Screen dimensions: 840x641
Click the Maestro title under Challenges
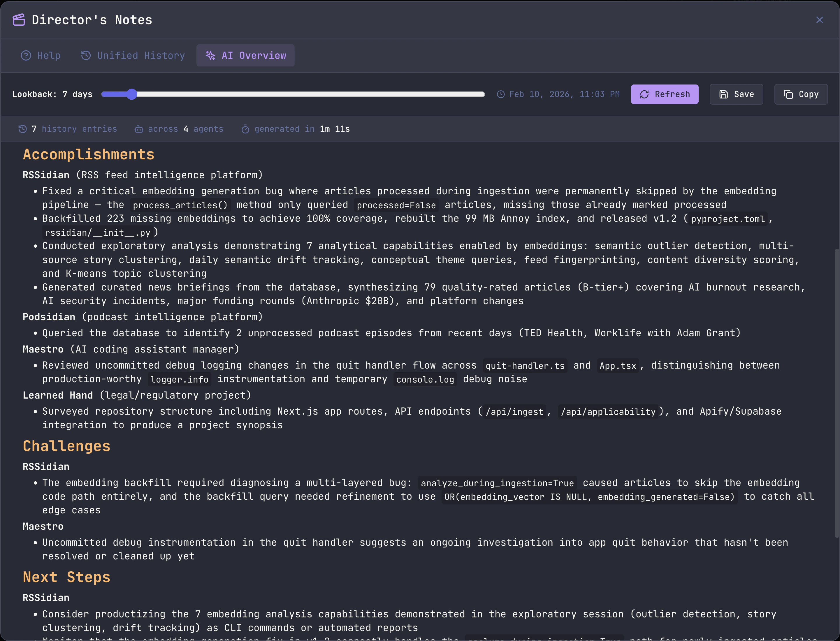point(43,526)
